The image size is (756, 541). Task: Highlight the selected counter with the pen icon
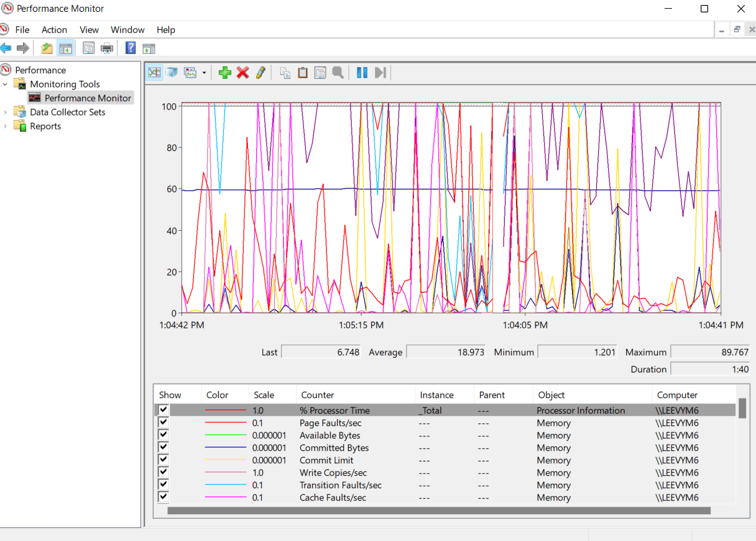(260, 72)
